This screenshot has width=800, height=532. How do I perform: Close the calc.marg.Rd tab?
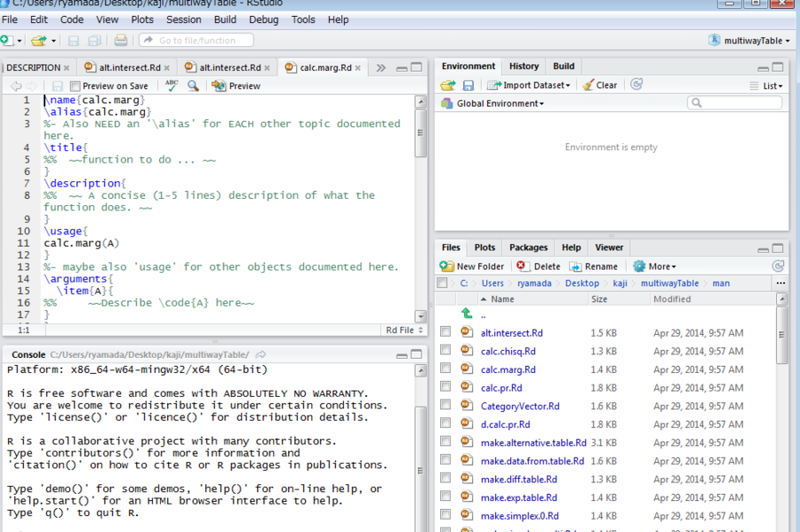pos(358,67)
